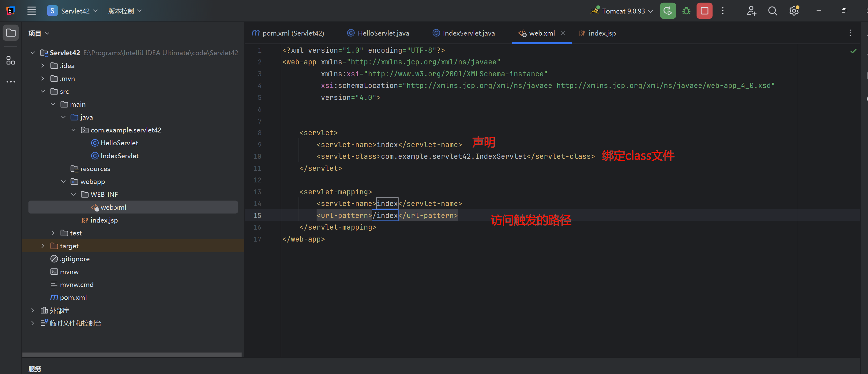This screenshot has width=868, height=374.
Task: Click the rerun Tomcat server icon
Action: (667, 11)
